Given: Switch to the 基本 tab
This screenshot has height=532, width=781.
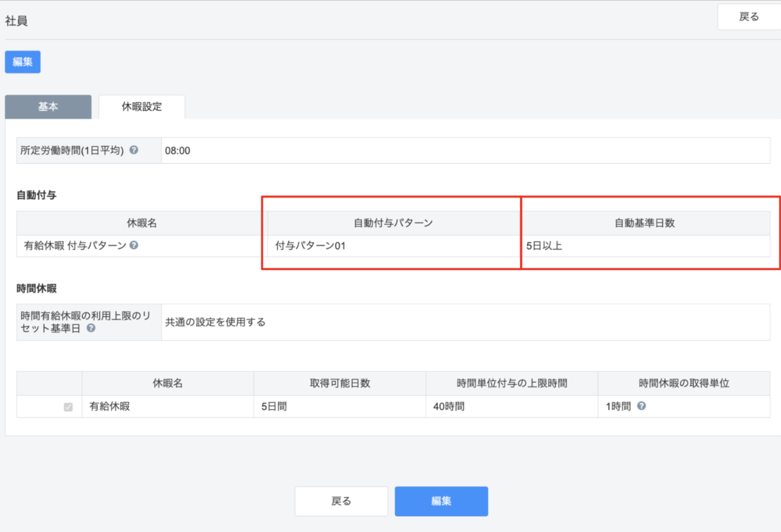Looking at the screenshot, I should point(48,107).
